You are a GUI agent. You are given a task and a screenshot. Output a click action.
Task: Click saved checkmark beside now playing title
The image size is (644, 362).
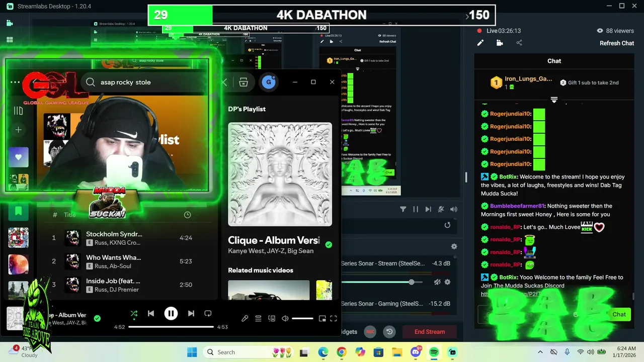(x=97, y=318)
